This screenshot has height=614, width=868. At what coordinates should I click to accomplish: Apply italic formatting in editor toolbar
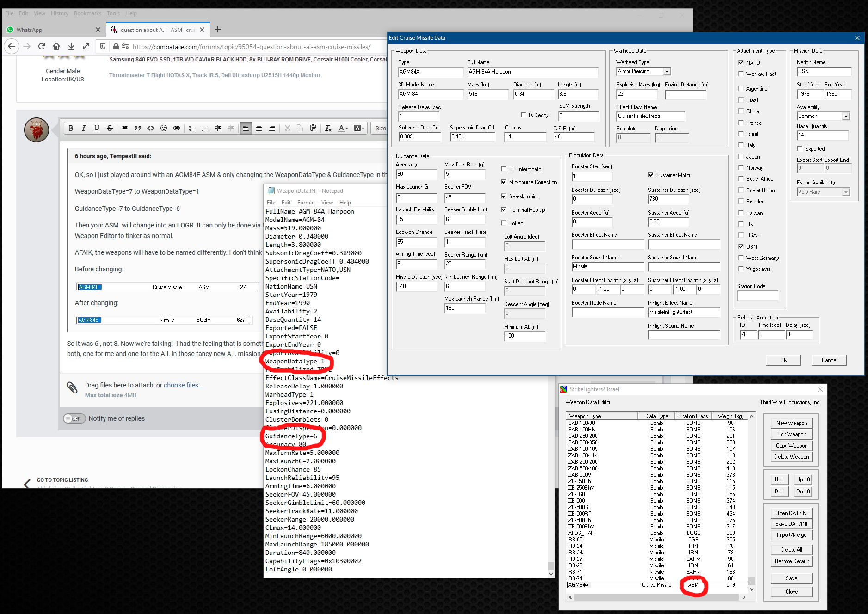(x=84, y=129)
